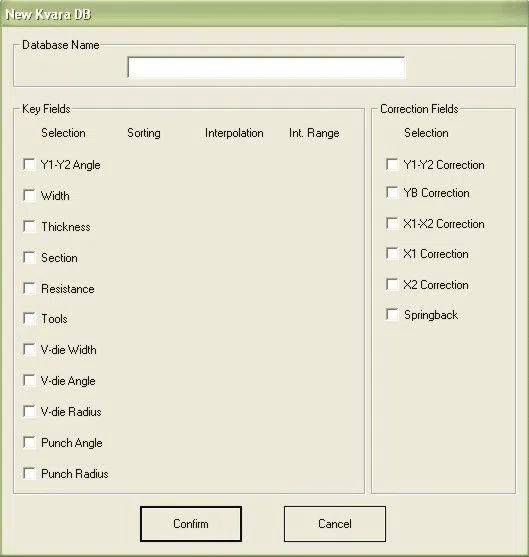Select the Punch Angle checkbox
529x557 pixels.
(x=29, y=443)
